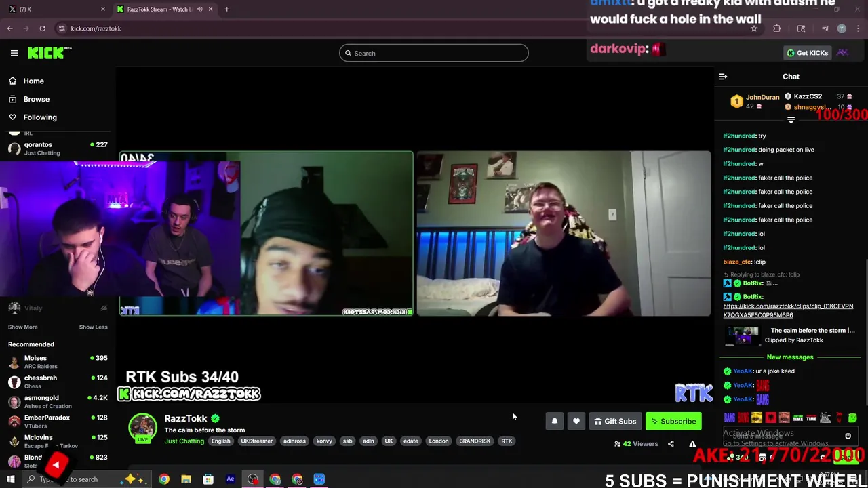Open the chat emoji picker icon

pyautogui.click(x=848, y=436)
